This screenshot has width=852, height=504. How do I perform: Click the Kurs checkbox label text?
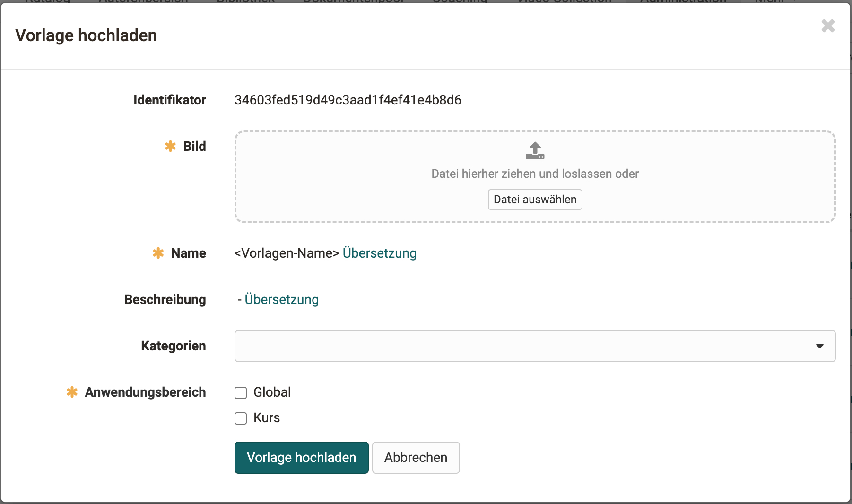click(267, 418)
